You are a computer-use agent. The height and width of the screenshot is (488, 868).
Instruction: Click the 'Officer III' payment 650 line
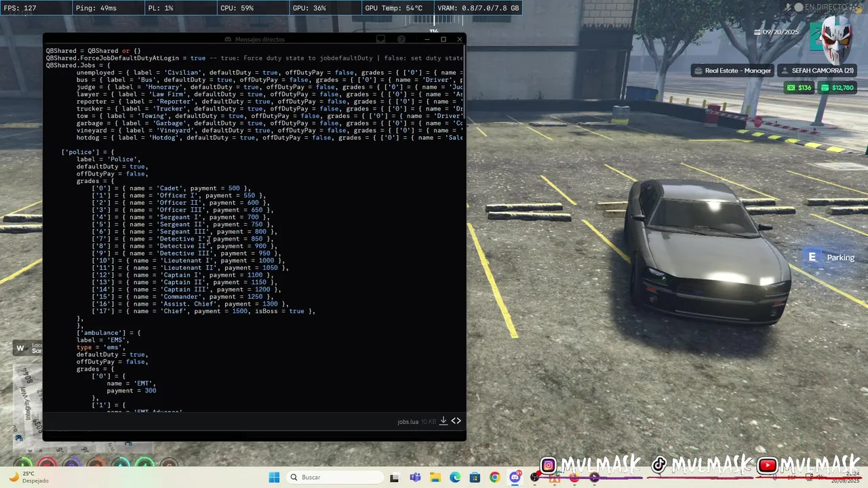click(182, 210)
